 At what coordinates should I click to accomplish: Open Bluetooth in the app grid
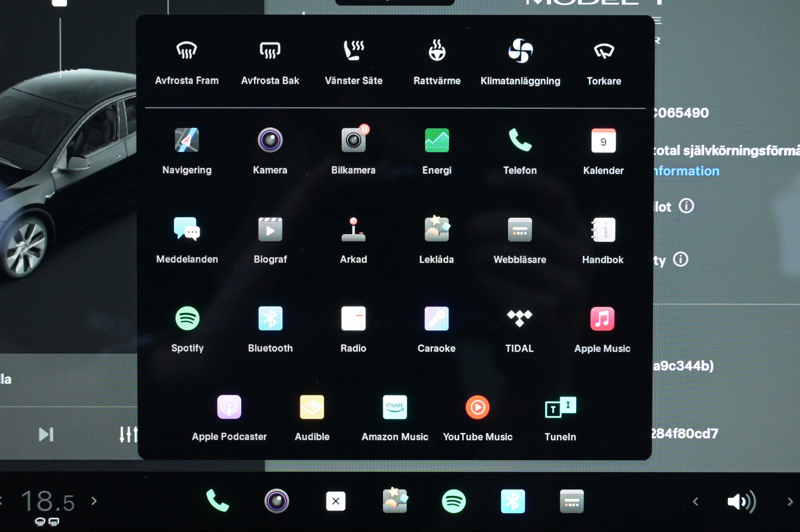pyautogui.click(x=270, y=330)
